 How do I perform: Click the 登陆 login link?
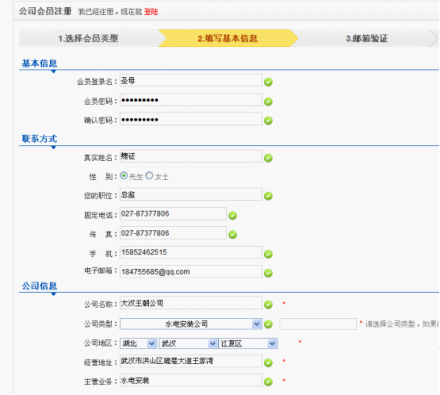151,12
